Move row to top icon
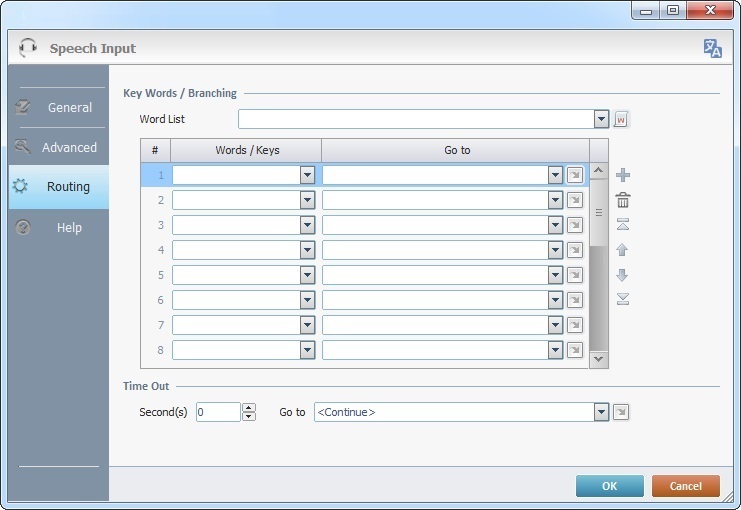The height and width of the screenshot is (510, 741). tap(623, 225)
